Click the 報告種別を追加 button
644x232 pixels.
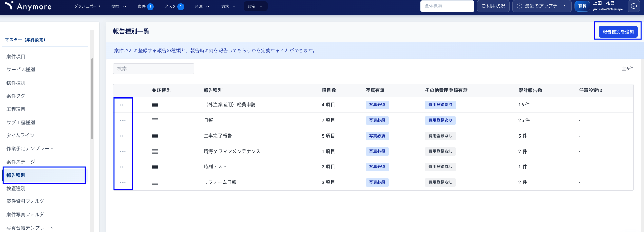click(618, 32)
